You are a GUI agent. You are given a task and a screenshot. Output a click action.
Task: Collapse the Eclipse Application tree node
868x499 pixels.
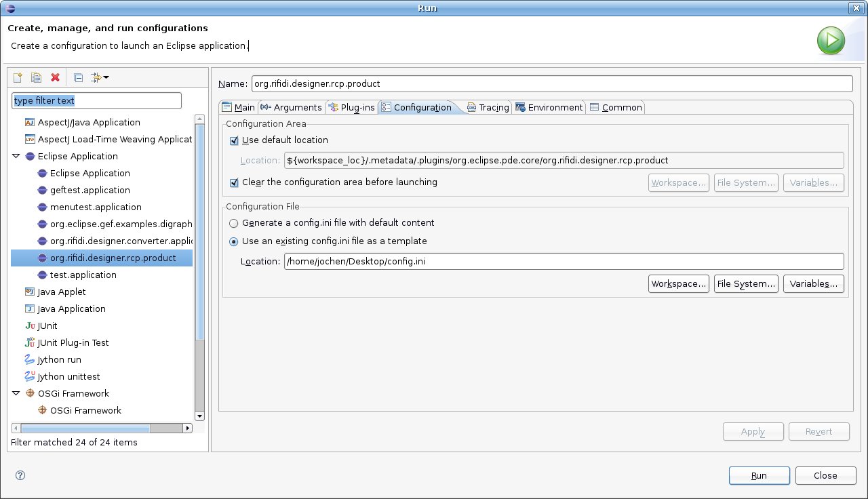[16, 157]
